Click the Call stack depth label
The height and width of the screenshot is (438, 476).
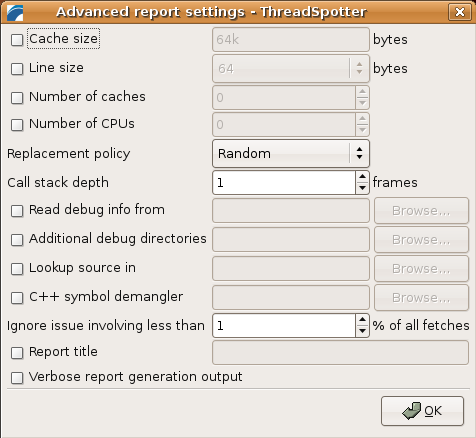click(58, 183)
